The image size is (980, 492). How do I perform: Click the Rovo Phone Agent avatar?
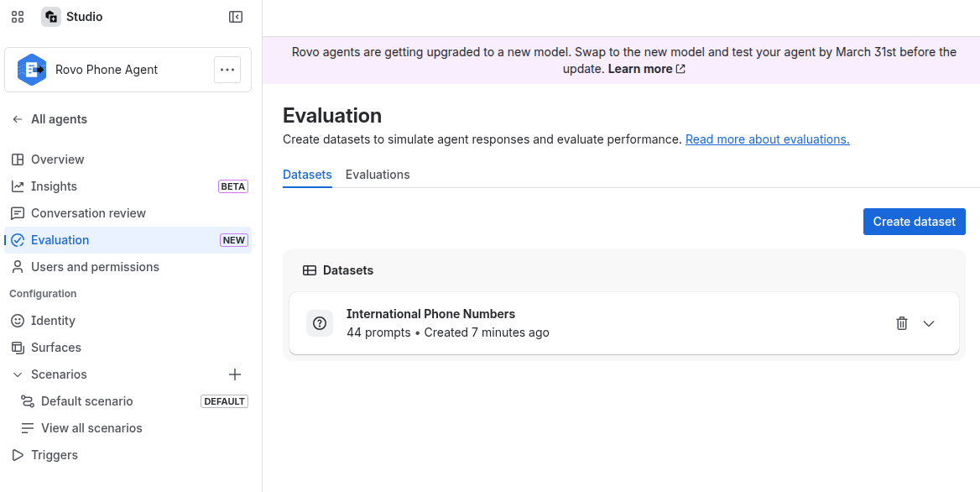[31, 70]
